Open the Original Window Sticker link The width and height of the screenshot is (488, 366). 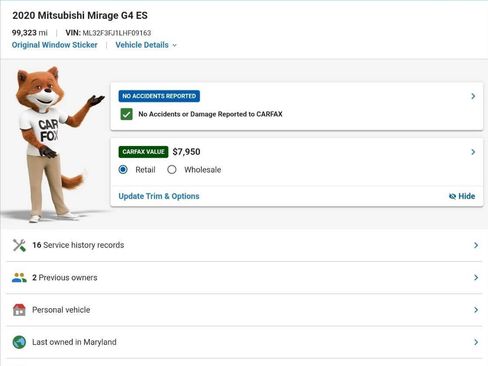click(55, 45)
